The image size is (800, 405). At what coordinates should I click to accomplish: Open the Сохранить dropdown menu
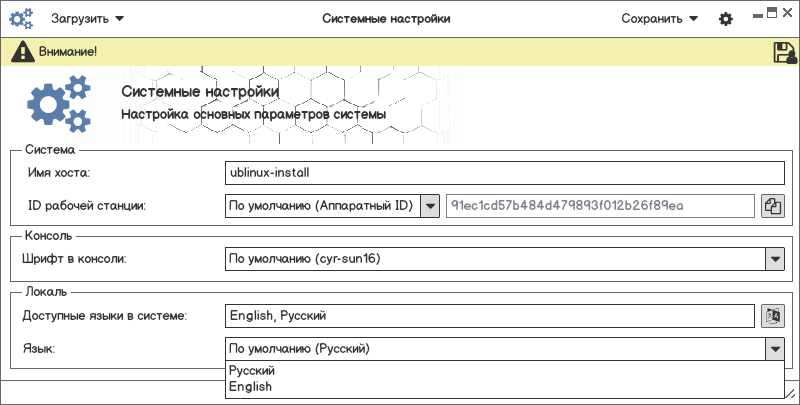659,19
